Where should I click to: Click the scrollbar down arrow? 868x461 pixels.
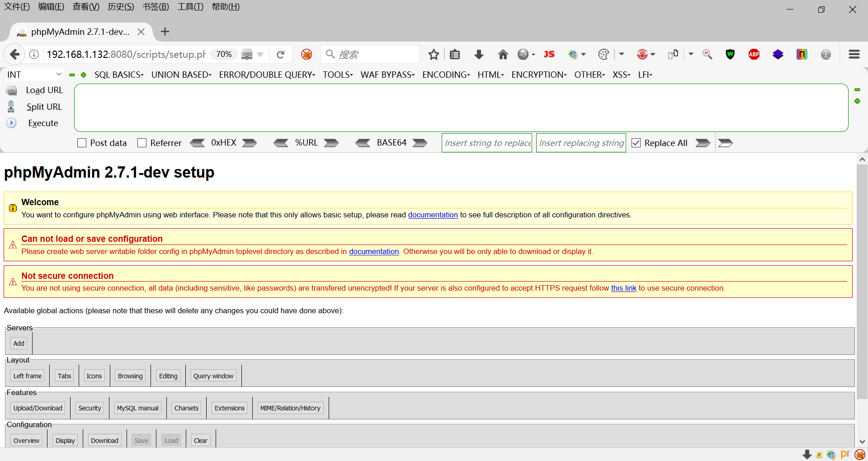click(862, 442)
